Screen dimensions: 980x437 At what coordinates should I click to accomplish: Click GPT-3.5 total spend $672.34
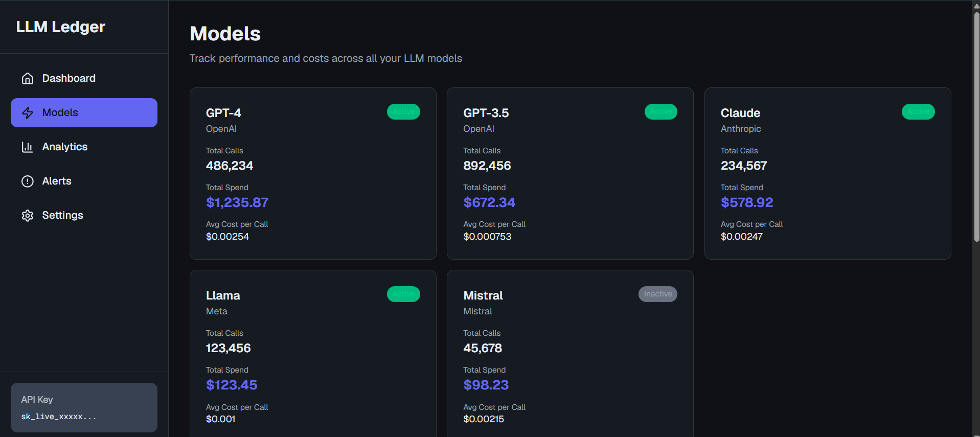489,202
